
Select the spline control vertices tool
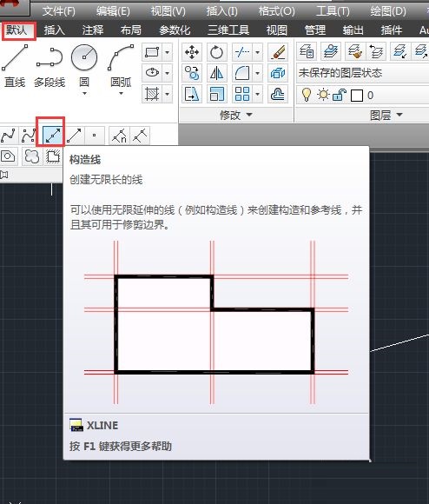pyautogui.click(x=29, y=136)
